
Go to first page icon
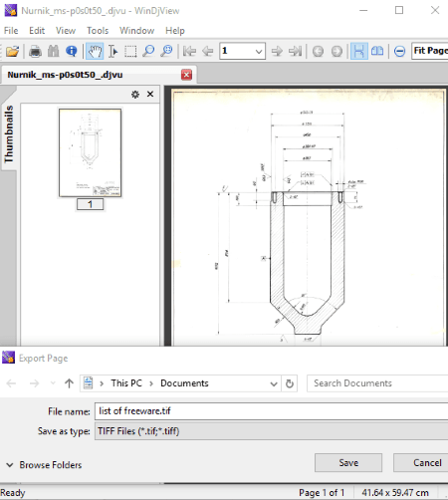coord(189,51)
